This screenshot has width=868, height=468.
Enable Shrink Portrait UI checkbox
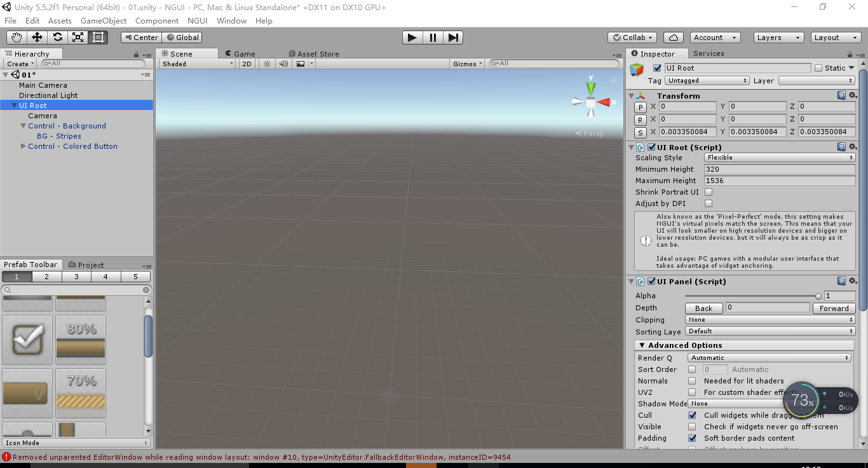[709, 192]
